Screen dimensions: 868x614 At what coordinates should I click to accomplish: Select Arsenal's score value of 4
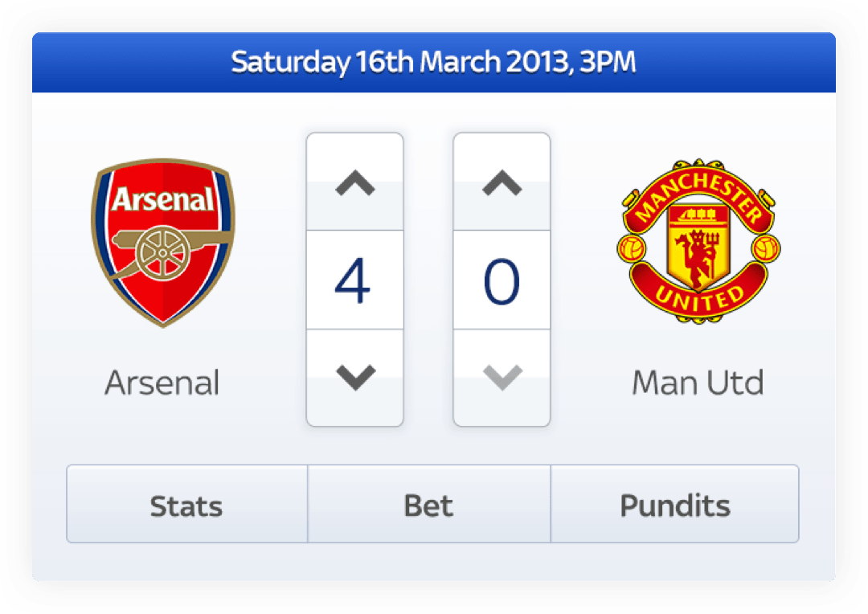coord(354,280)
